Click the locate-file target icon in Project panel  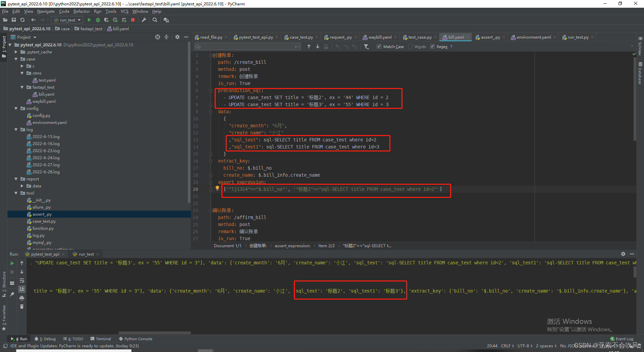[x=158, y=37]
